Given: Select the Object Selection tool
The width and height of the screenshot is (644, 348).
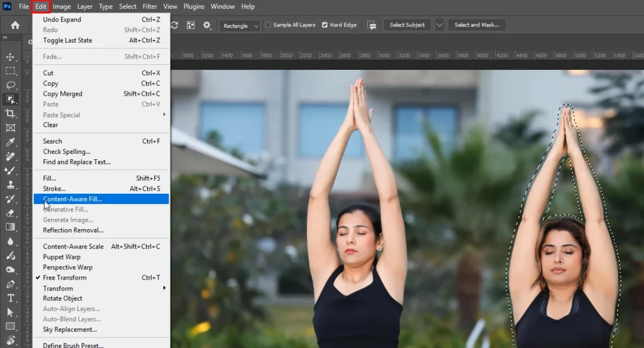Looking at the screenshot, I should pos(11,99).
